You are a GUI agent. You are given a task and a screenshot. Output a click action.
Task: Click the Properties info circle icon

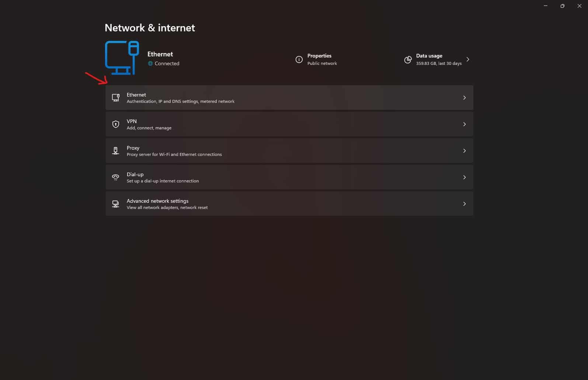click(299, 59)
